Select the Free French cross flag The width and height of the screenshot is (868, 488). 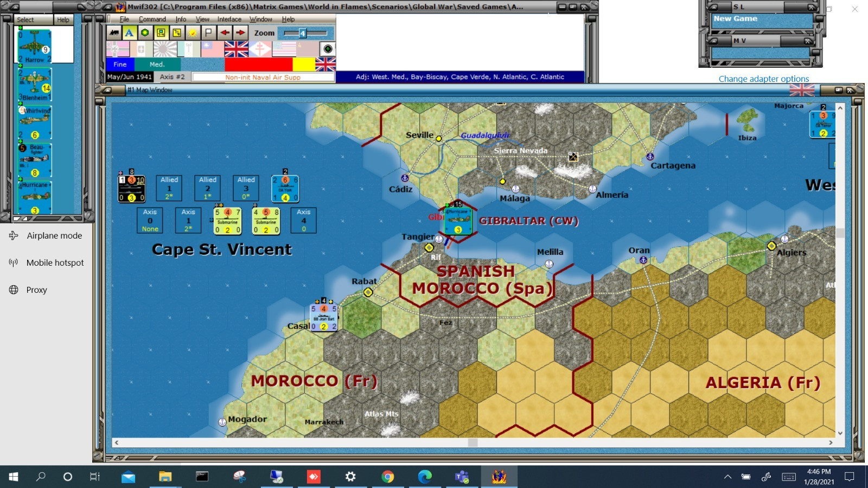[x=260, y=49]
